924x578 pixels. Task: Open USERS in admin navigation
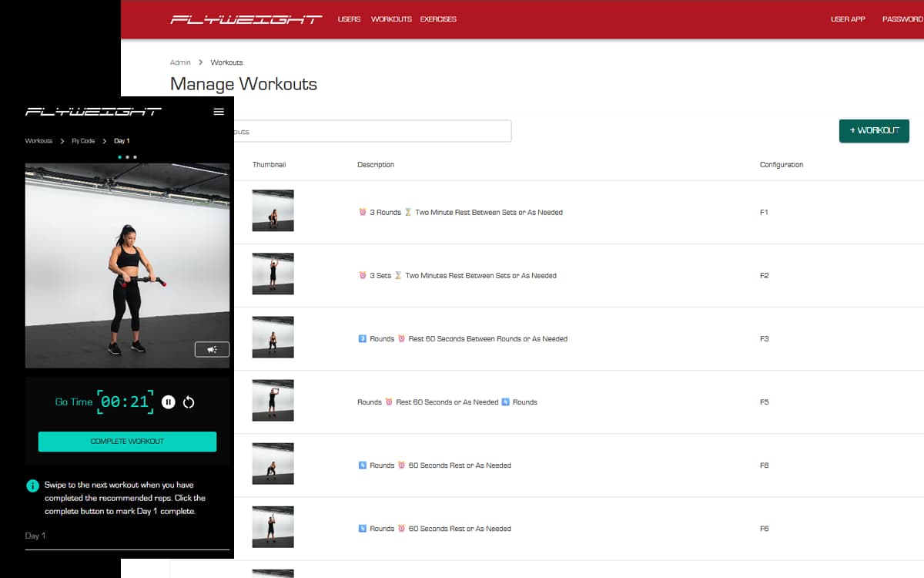coord(349,19)
